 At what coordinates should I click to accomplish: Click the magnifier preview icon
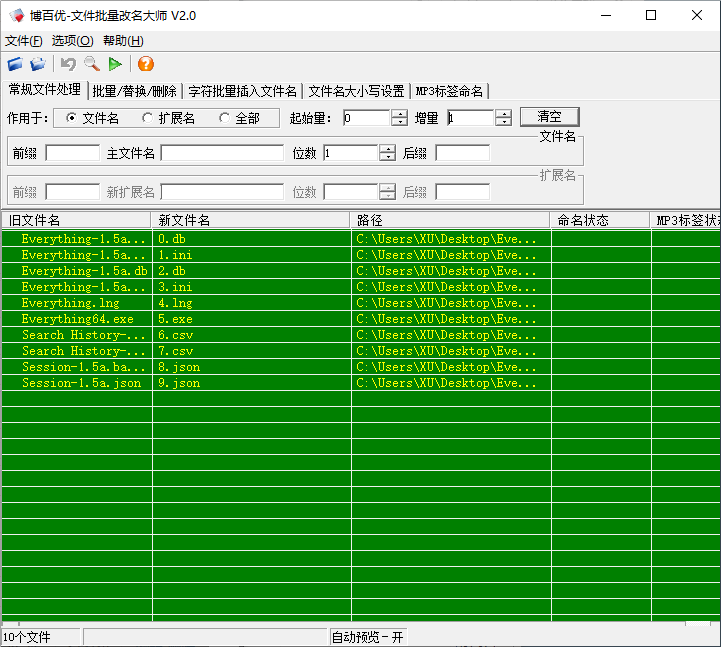(x=91, y=65)
